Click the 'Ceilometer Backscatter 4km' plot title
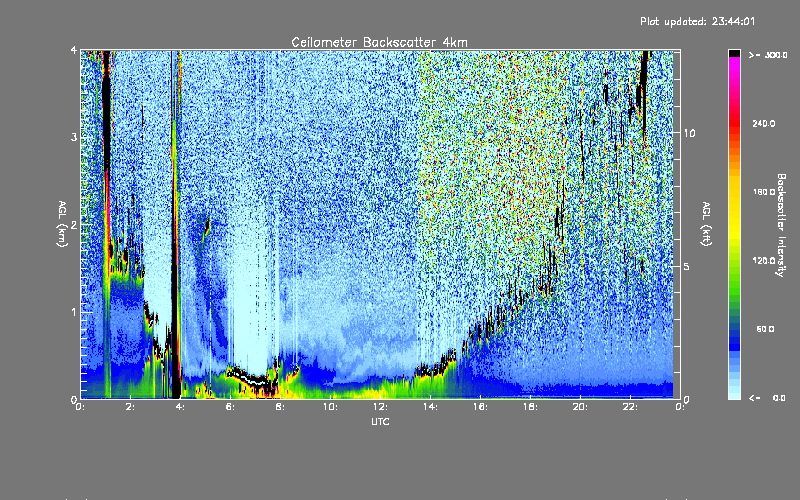 379,42
